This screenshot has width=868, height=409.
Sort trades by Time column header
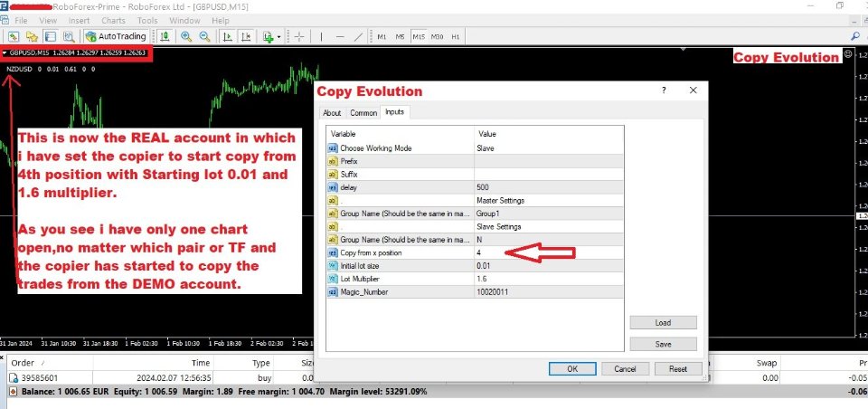[x=152, y=363]
